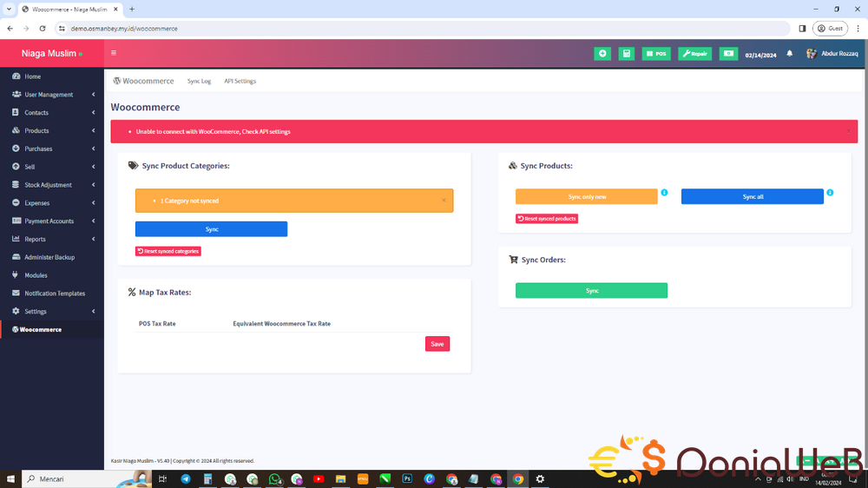Click Home dashboard icon in sidebar

[16, 76]
